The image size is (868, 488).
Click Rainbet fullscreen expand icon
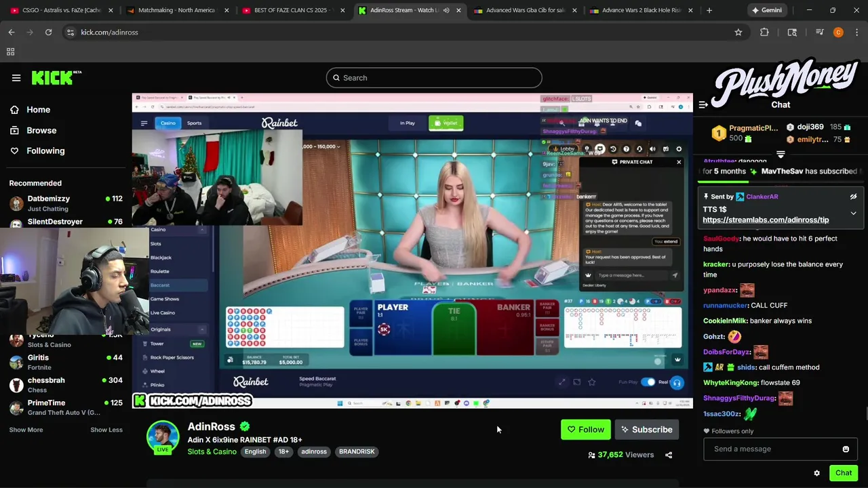pyautogui.click(x=561, y=383)
